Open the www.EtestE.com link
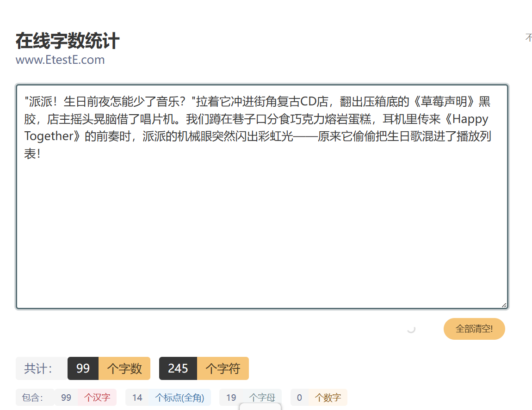532x410 pixels. [60, 60]
